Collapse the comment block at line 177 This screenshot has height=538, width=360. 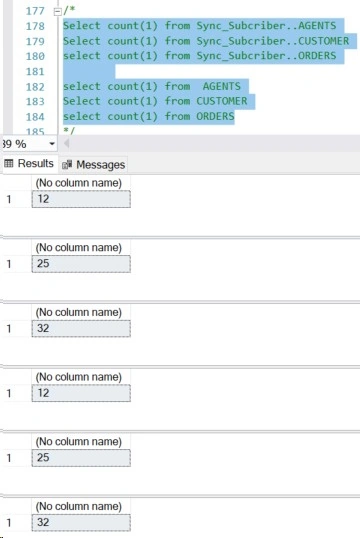pos(57,11)
